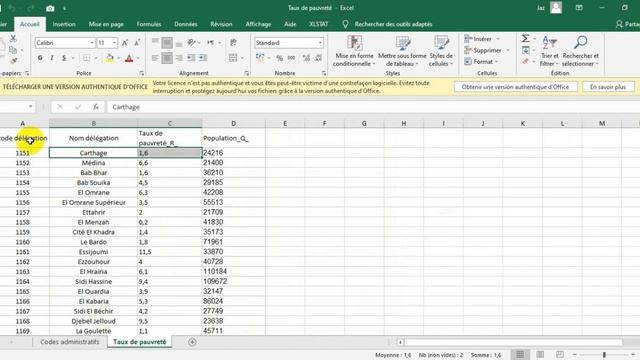640x360 pixels.
Task: Click the Fill down icon
Action: (526, 50)
